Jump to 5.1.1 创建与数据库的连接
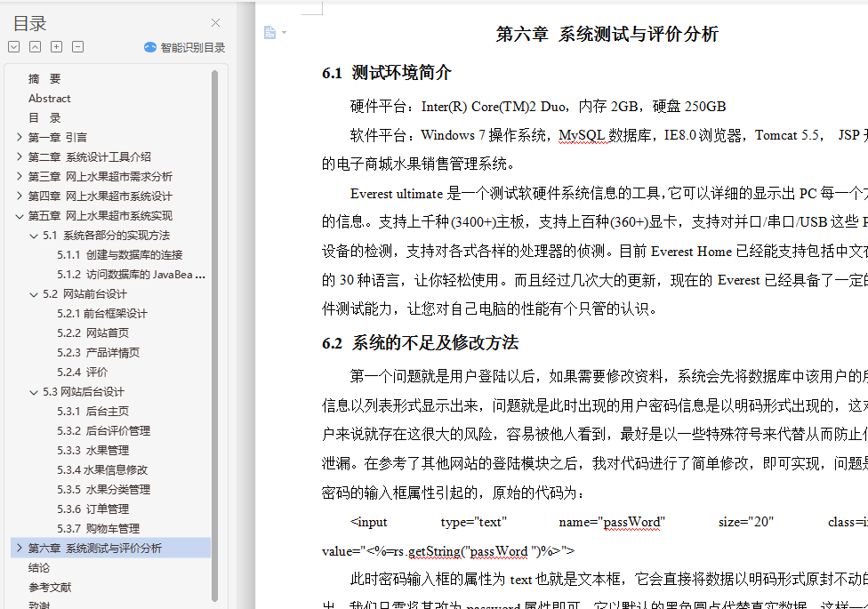The width and height of the screenshot is (868, 609). coord(119,254)
